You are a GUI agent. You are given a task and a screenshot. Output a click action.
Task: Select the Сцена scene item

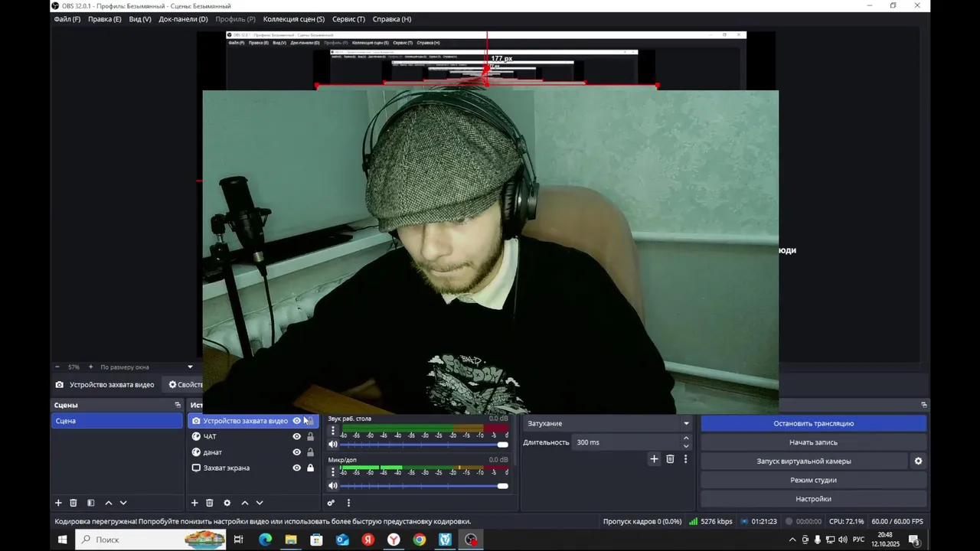pyautogui.click(x=116, y=421)
